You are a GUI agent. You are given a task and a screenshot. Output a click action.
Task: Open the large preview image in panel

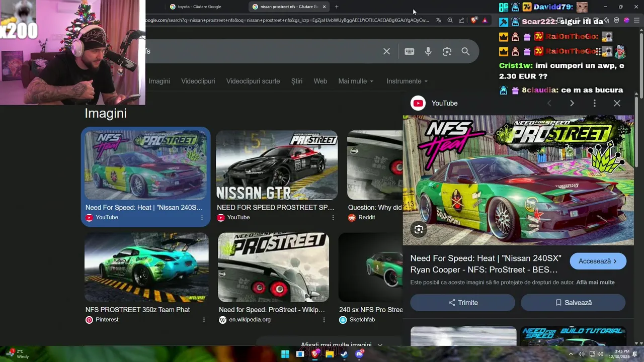point(518,180)
